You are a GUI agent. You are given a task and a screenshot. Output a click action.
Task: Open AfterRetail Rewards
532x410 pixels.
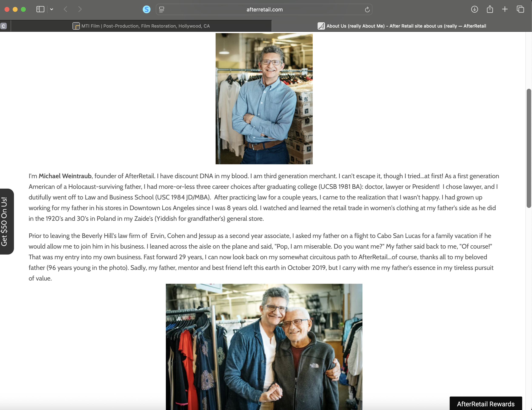(x=486, y=404)
